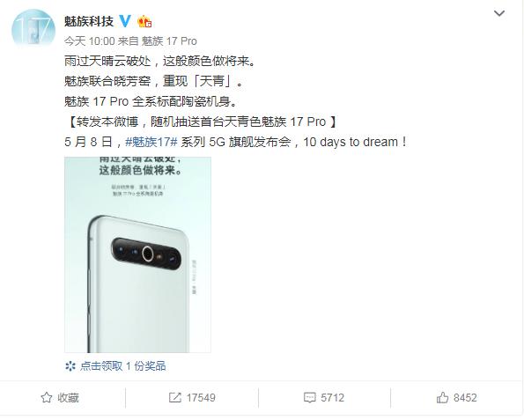The image size is (524, 420).
Task: Open the #魅族17# hashtag topic
Action: tap(151, 142)
